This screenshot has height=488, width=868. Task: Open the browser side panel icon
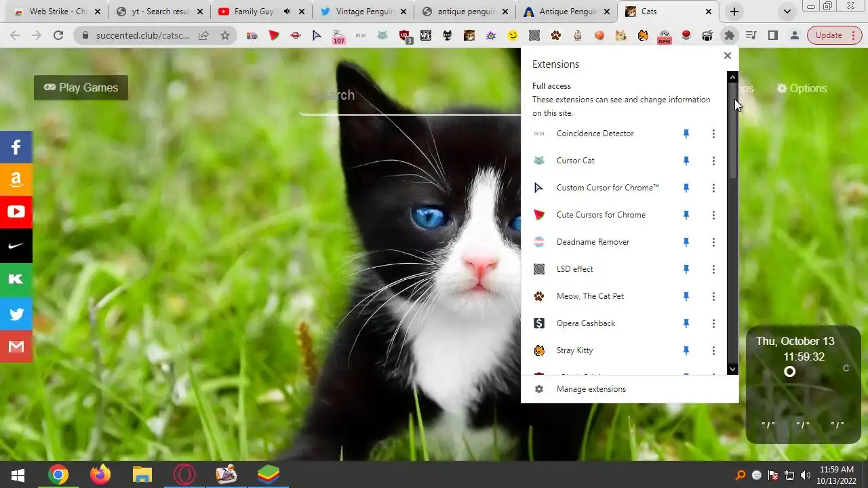(772, 35)
